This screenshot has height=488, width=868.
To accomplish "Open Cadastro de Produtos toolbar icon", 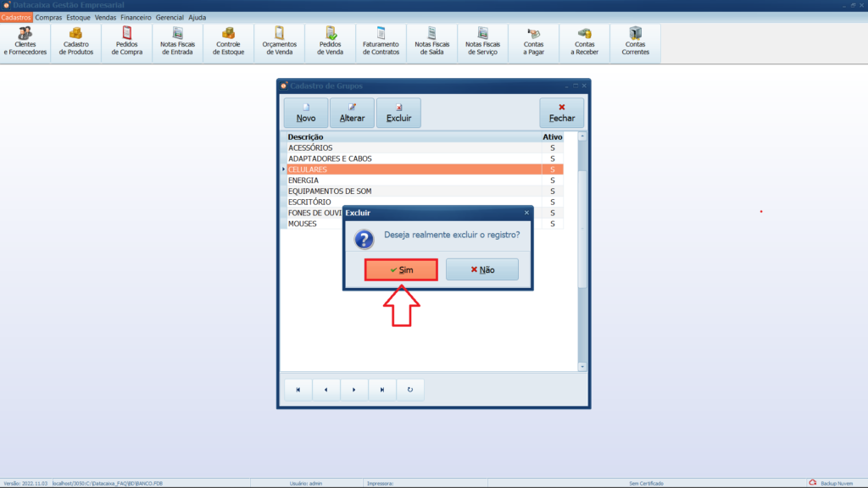I will 76,42.
